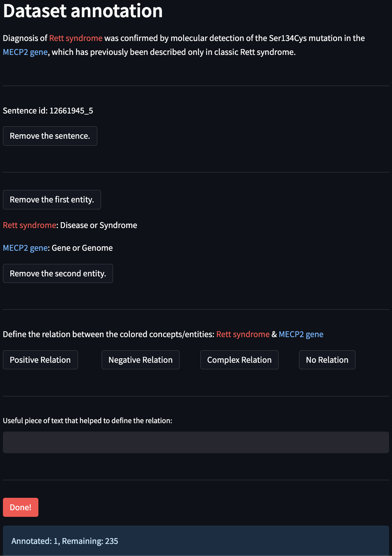Image resolution: width=392 pixels, height=556 pixels.
Task: Choose Positive Relation
Action: click(40, 360)
